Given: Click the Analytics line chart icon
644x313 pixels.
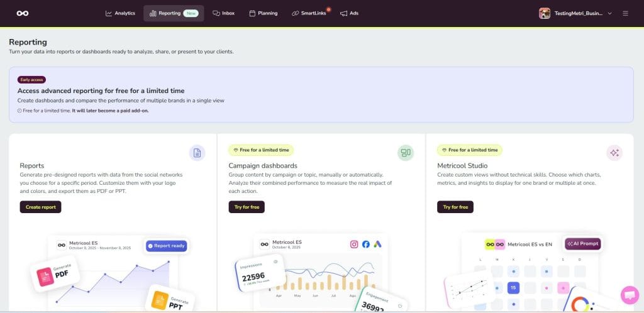Looking at the screenshot, I should [109, 14].
